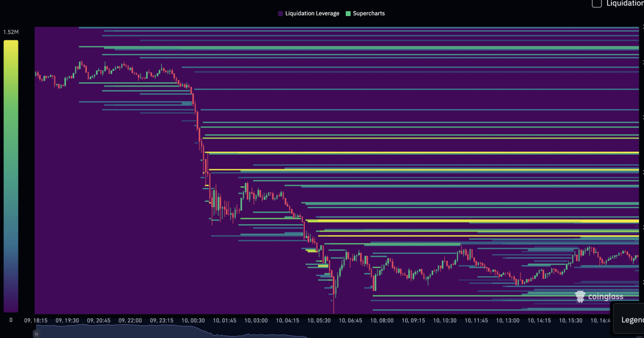Click the 10, 10:30 time axis label
This screenshot has width=644, height=338.
tap(445, 320)
